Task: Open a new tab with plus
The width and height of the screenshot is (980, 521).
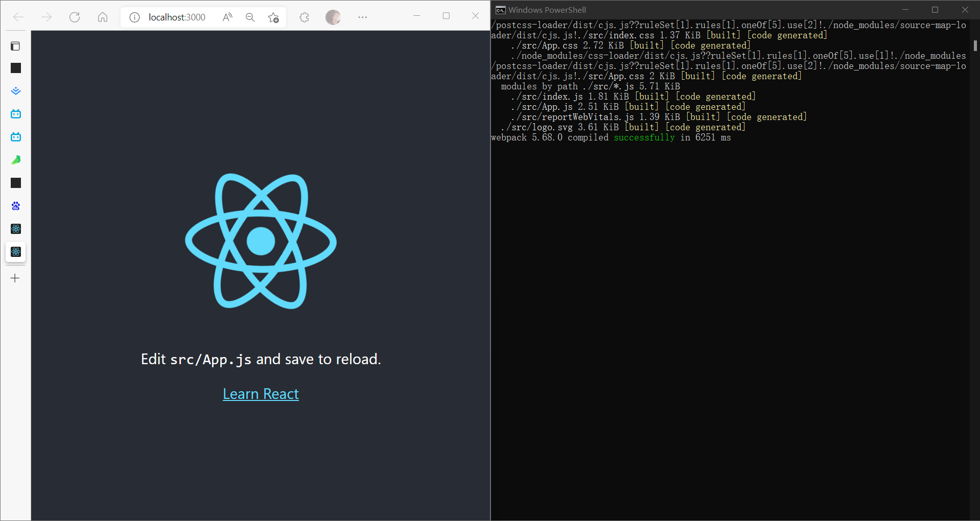Action: tap(15, 278)
